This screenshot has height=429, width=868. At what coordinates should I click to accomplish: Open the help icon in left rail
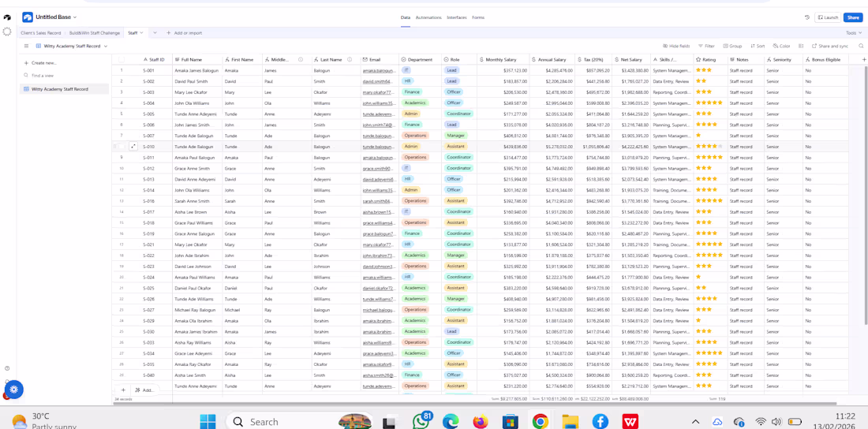tap(6, 368)
